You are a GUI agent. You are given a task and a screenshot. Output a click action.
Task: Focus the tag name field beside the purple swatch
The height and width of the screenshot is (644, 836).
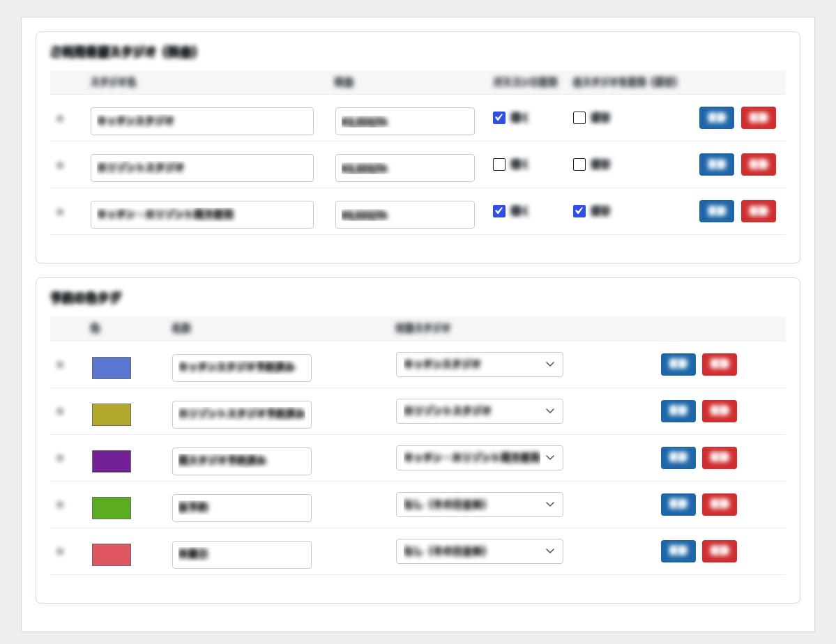241,461
